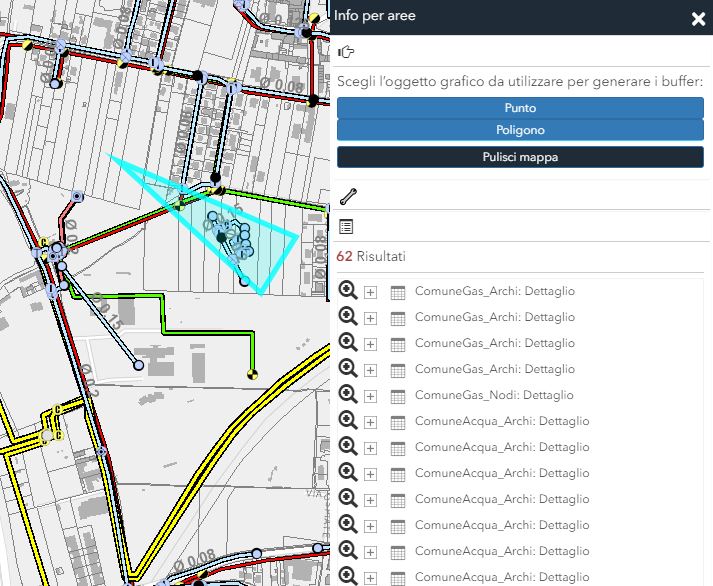Screen dimensions: 713x586
Task: Close the Info per aree panel
Action: [698, 19]
